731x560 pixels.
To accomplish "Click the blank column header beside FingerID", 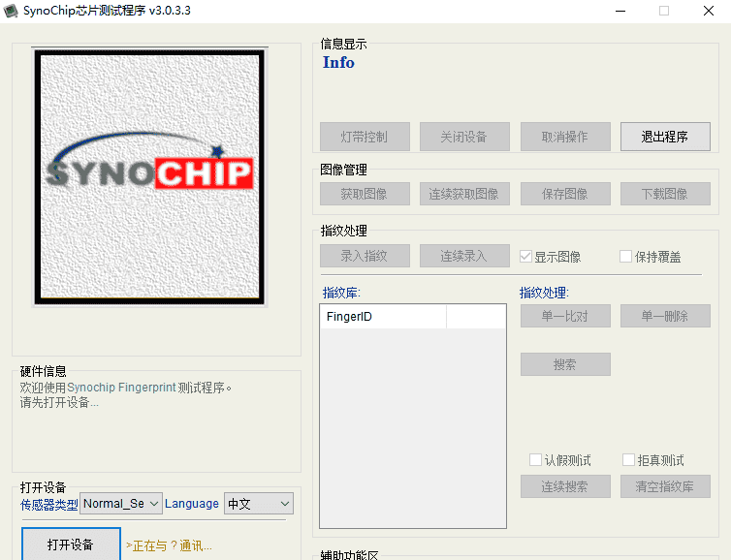I will pos(475,317).
